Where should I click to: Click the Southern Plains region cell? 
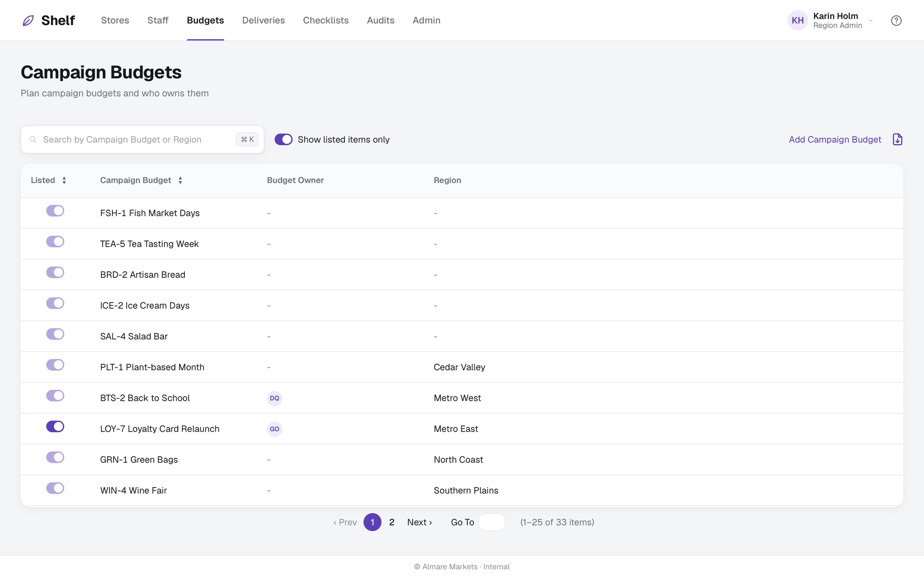point(466,491)
